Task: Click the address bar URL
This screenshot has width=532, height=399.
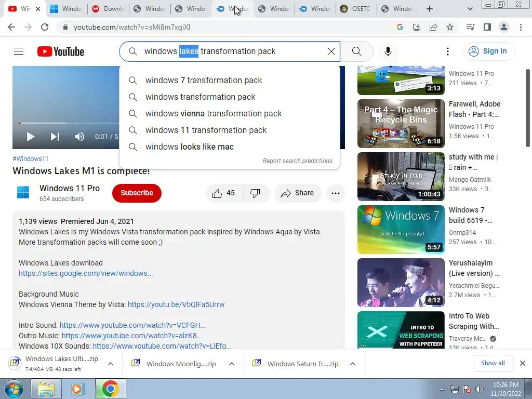Action: click(x=132, y=27)
